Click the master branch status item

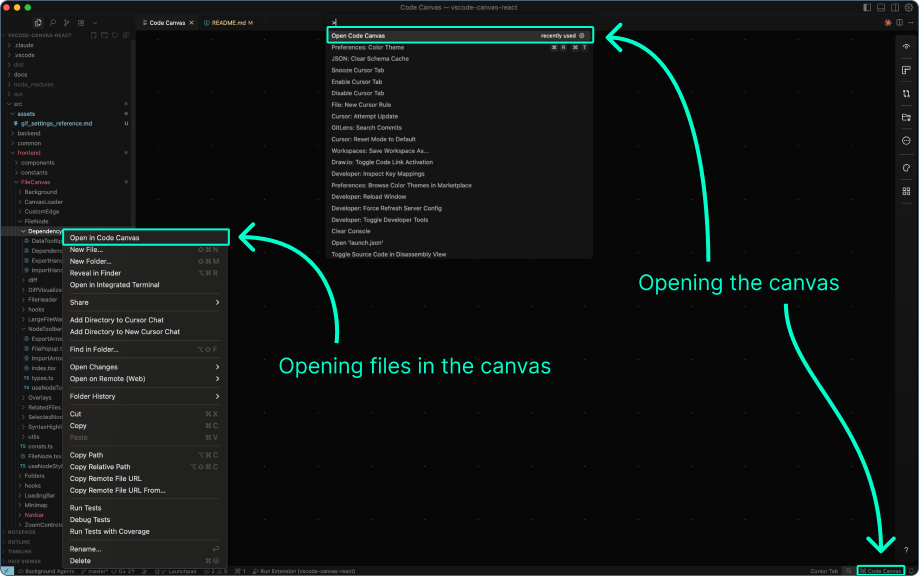pyautogui.click(x=95, y=571)
